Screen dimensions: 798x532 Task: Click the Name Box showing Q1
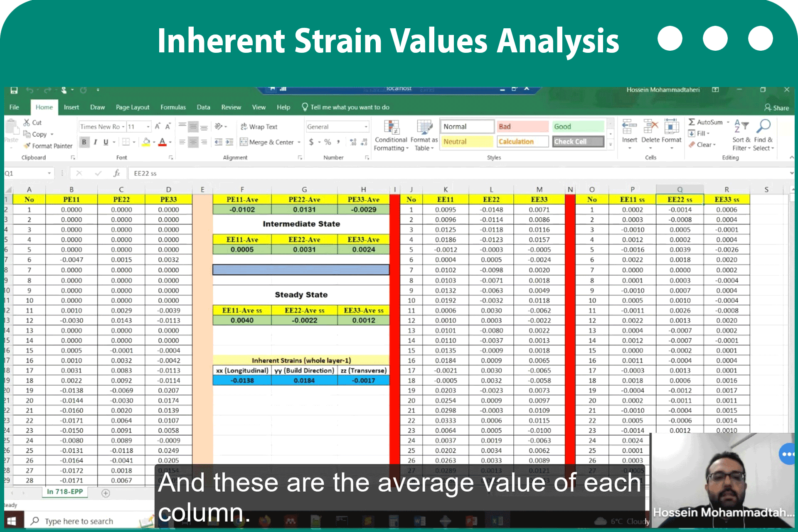28,173
